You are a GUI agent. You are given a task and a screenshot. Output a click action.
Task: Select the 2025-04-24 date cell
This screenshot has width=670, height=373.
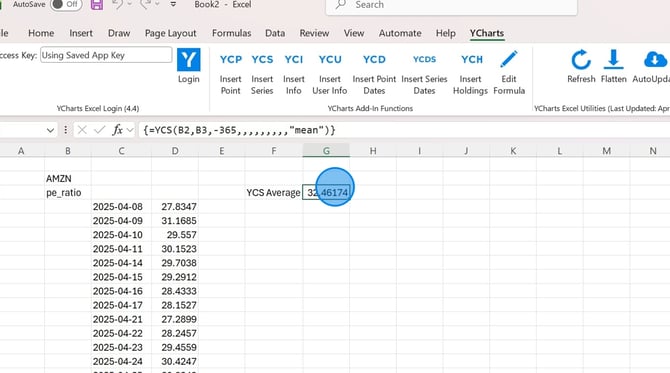coord(121,361)
